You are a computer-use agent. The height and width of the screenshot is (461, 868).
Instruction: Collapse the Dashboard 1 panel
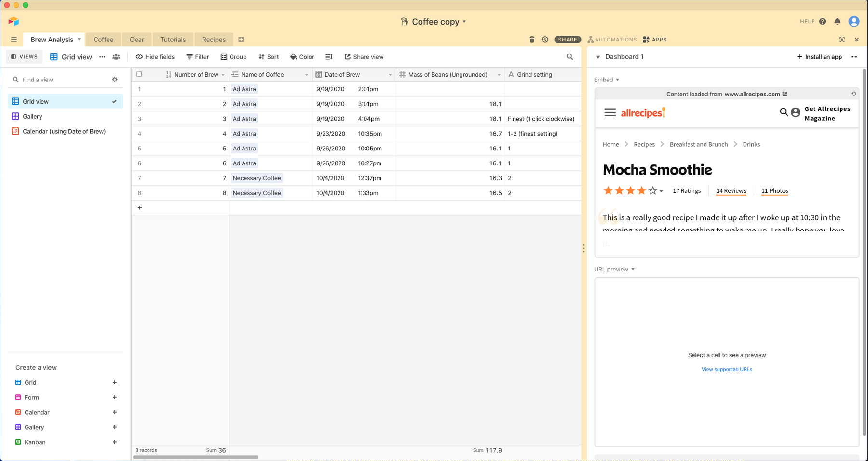click(x=598, y=57)
